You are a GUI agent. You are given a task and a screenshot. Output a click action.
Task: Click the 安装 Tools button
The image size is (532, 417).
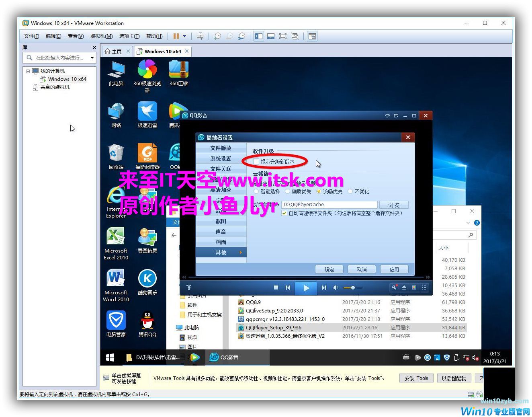tap(416, 378)
